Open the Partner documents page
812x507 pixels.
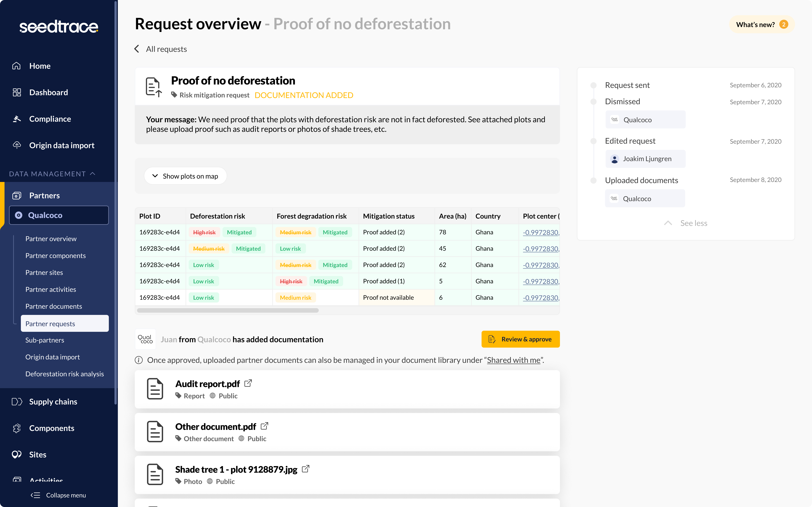(54, 306)
